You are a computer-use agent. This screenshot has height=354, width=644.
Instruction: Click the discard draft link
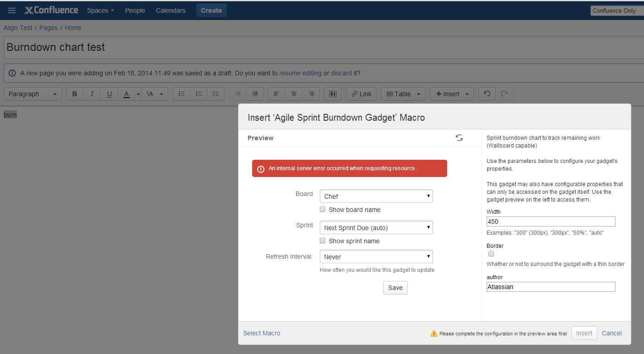coord(342,73)
